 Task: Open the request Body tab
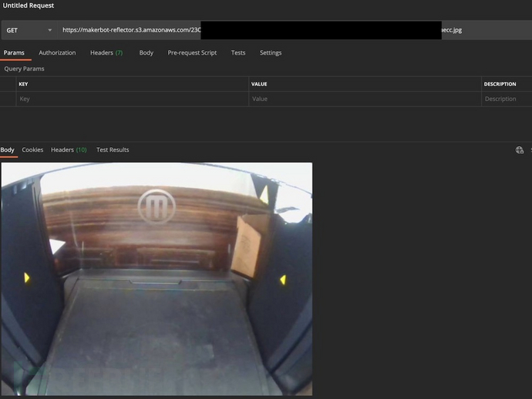[x=146, y=53]
